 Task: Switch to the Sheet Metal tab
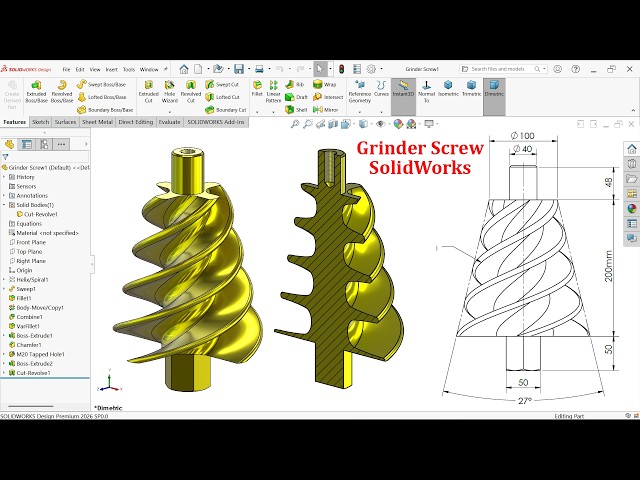pos(97,122)
